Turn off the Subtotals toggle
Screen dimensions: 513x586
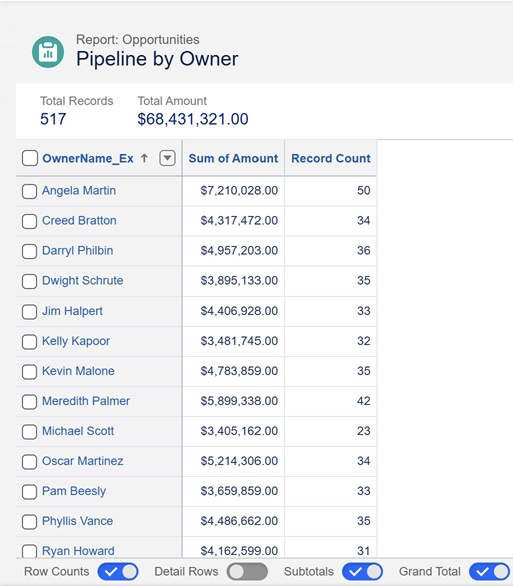[362, 571]
